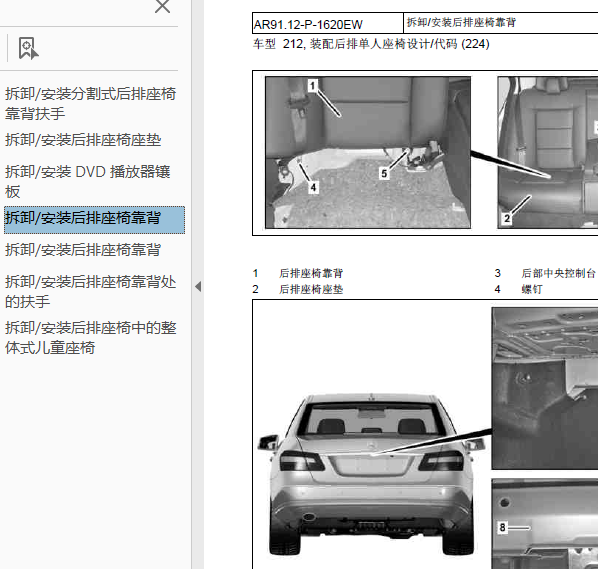
Task: Click the find current bookmark icon
Action: tap(28, 48)
